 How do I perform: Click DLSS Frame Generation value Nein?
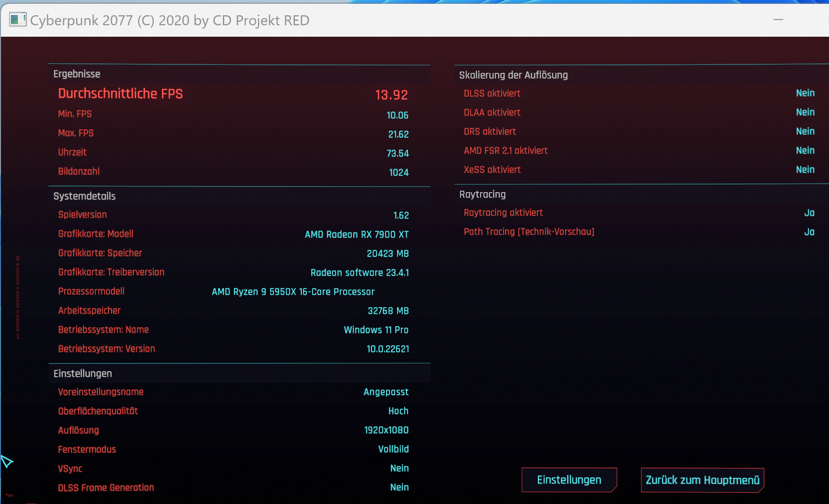[x=399, y=487]
